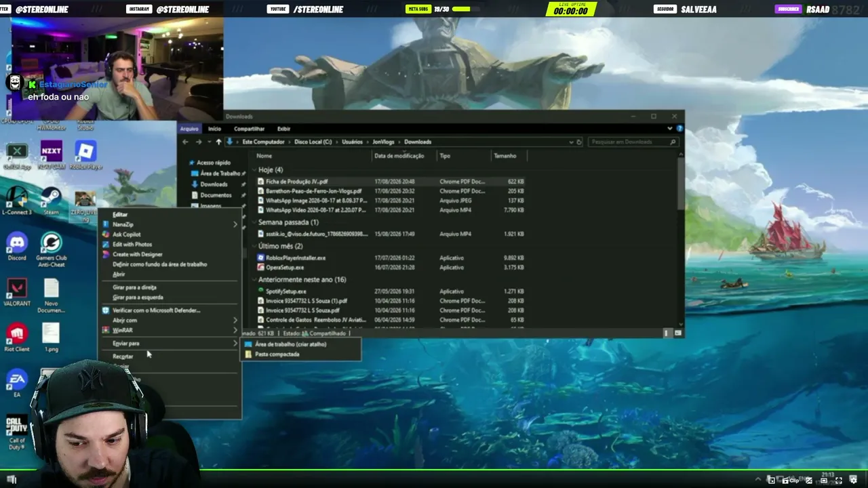Click the Explorer vertical scrollbar
Viewport: 868px width, 488px height.
click(680, 183)
